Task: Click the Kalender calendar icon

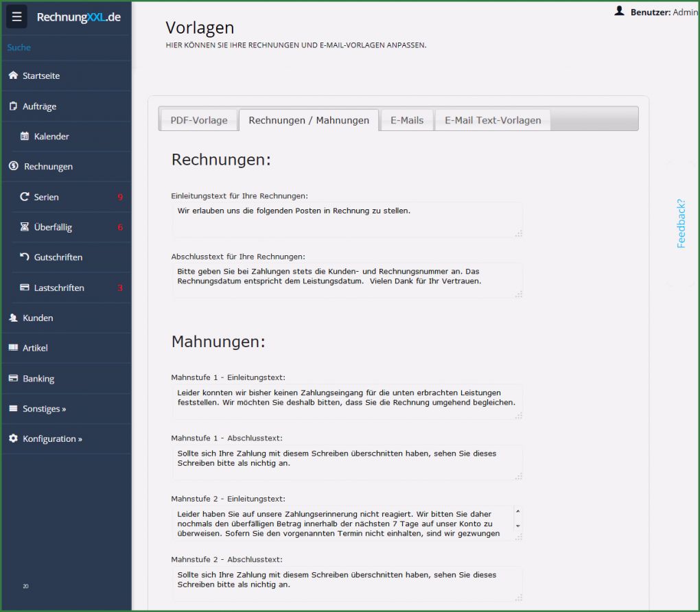Action: (25, 137)
